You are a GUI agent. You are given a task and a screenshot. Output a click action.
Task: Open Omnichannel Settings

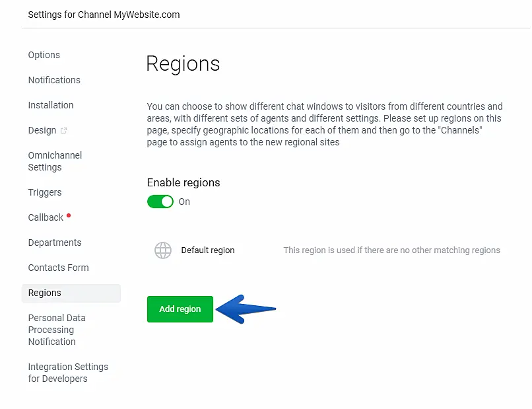click(55, 161)
